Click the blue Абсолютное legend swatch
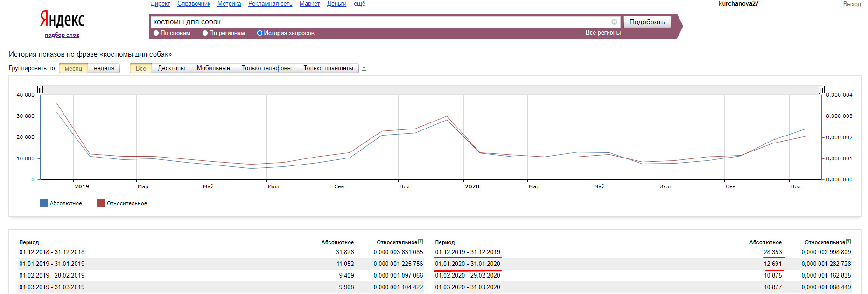This screenshot has width=868, height=294. tap(44, 203)
